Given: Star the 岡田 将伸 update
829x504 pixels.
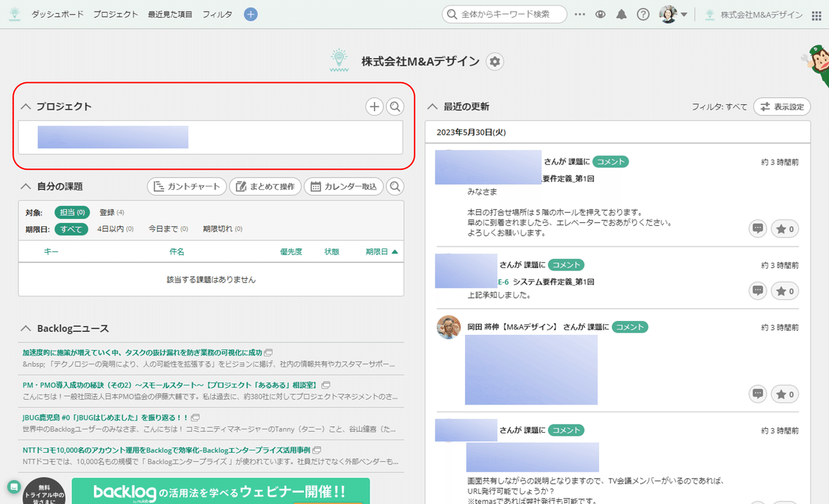Looking at the screenshot, I should tap(784, 394).
